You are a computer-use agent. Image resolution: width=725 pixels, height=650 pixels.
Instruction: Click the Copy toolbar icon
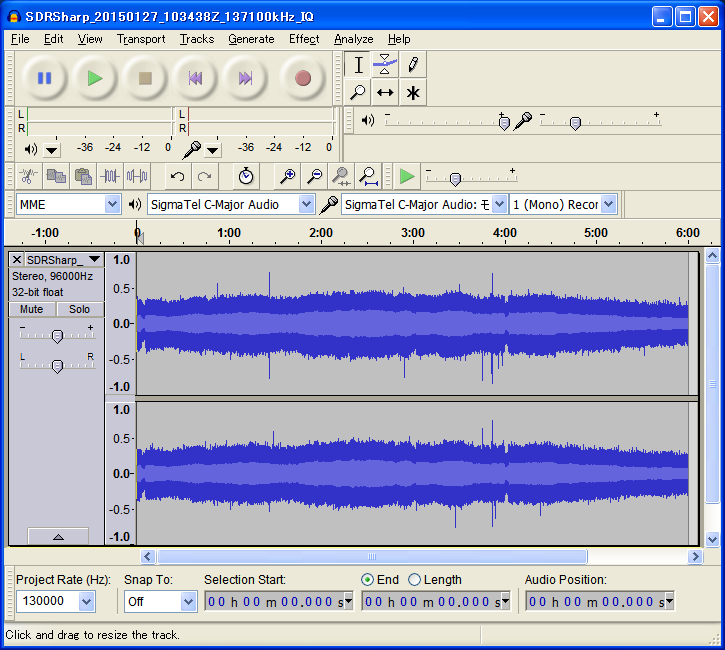point(56,176)
